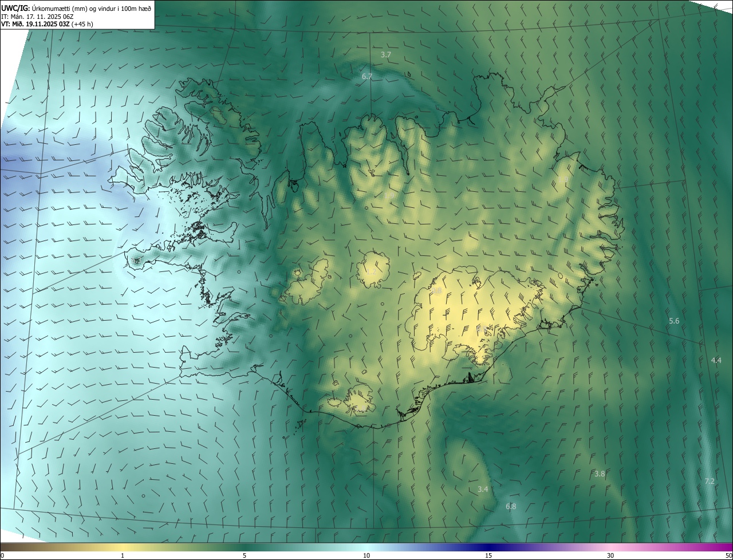This screenshot has width=733, height=560.
Task: Click the initial time 'IT: Mán. 17. 11. 2025 06Z'
Action: 38,16
